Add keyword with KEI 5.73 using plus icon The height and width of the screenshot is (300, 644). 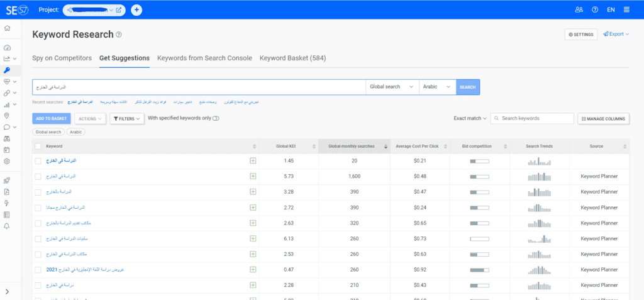click(x=253, y=176)
